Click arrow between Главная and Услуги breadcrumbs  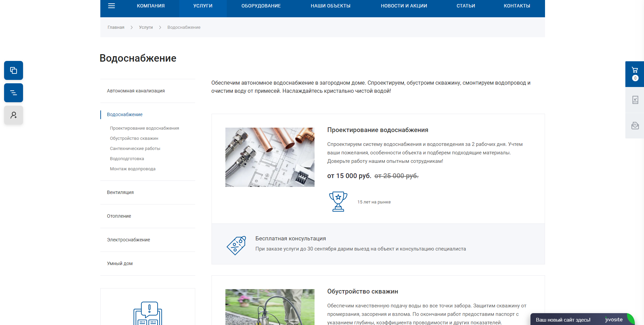(x=132, y=27)
